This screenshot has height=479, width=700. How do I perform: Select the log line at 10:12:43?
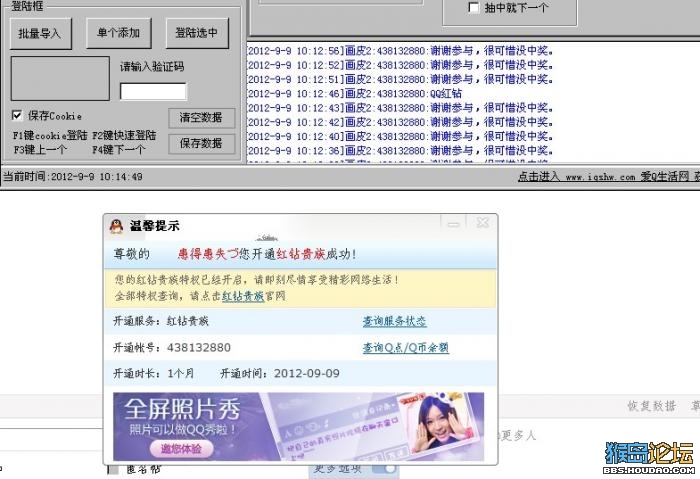400,108
